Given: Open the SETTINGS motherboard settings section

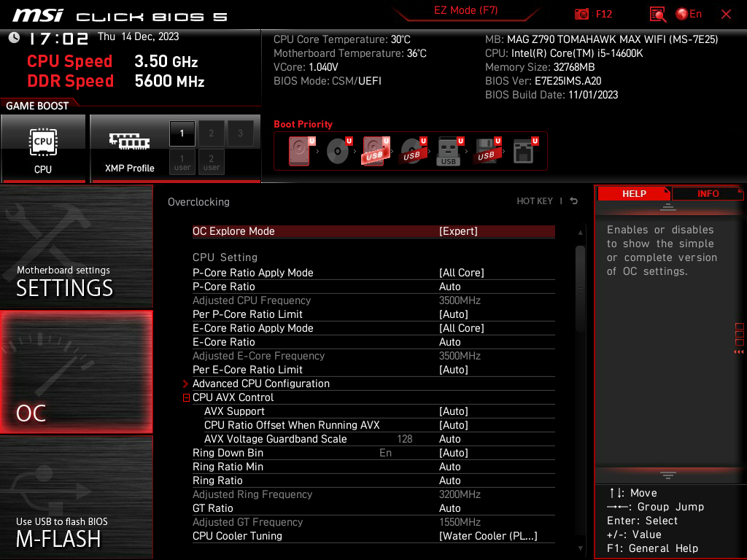Looking at the screenshot, I should click(x=76, y=246).
